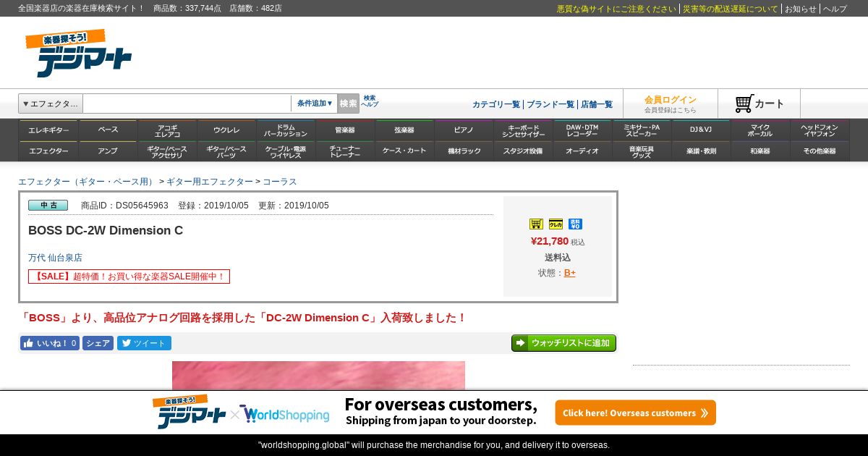This screenshot has width=868, height=456.
Task: Open the shop list link
Action: 597,104
